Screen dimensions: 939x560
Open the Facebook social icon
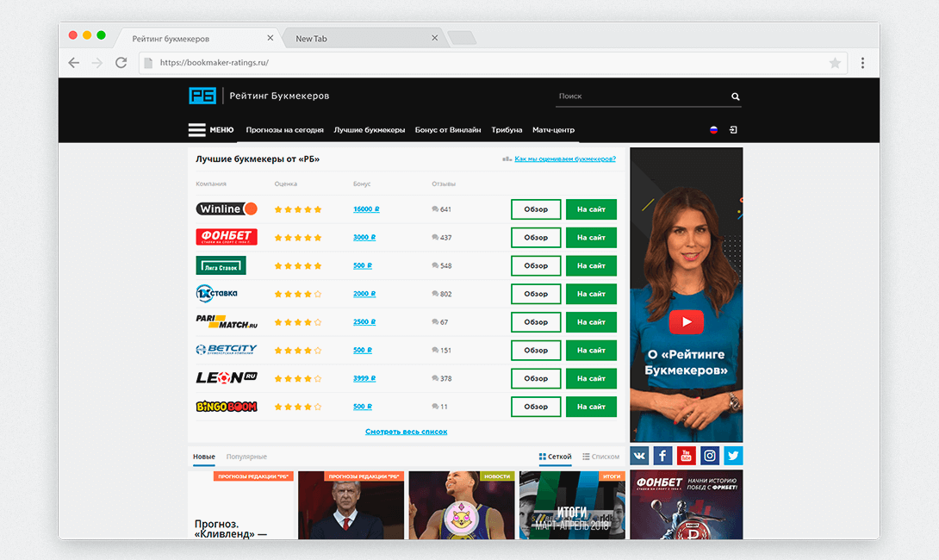tap(663, 456)
